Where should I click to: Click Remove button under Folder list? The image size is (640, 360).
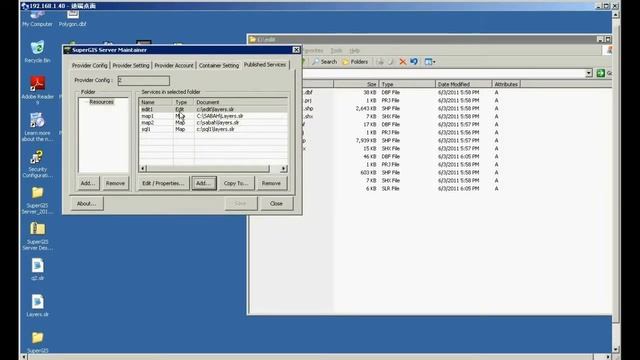pos(115,183)
